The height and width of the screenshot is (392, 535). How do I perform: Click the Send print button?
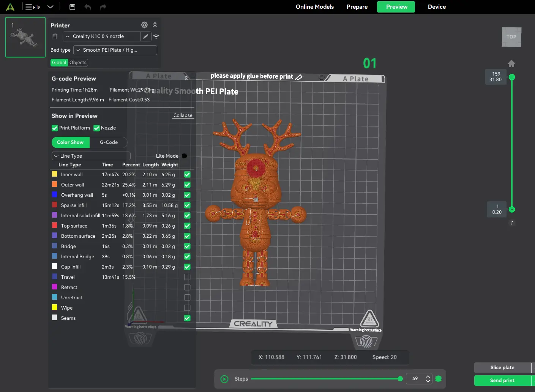[x=502, y=381]
